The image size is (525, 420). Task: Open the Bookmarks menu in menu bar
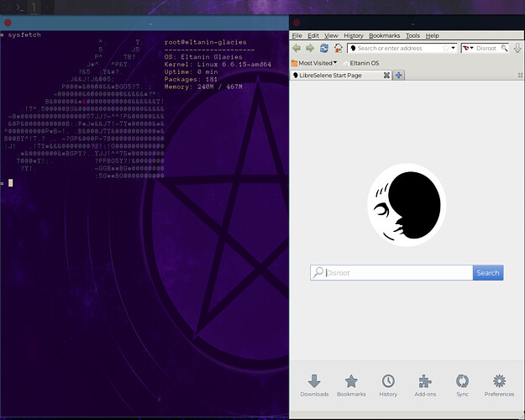[384, 36]
